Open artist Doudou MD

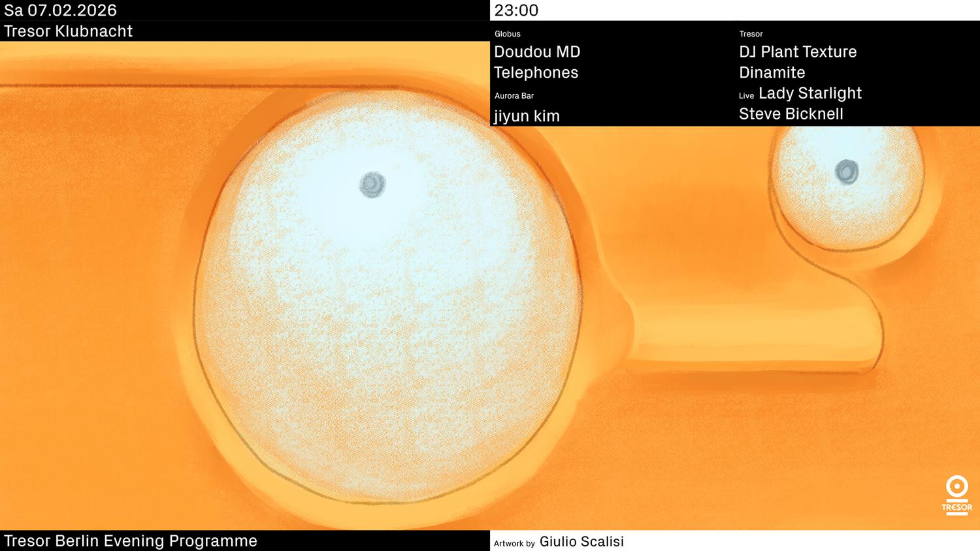[x=537, y=52]
